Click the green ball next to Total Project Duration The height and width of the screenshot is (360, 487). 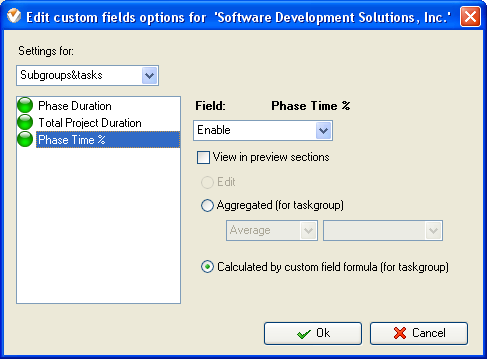(25, 122)
